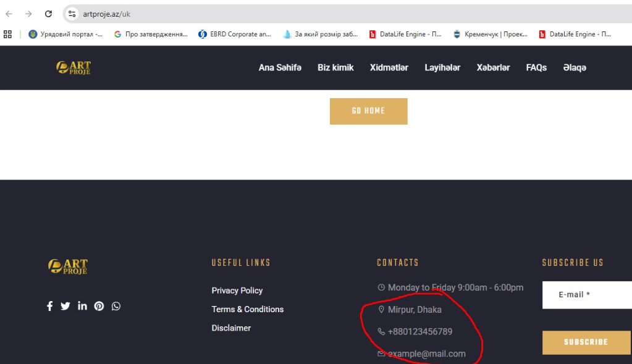The width and height of the screenshot is (632, 364).
Task: Click the E-mail input field
Action: (587, 295)
